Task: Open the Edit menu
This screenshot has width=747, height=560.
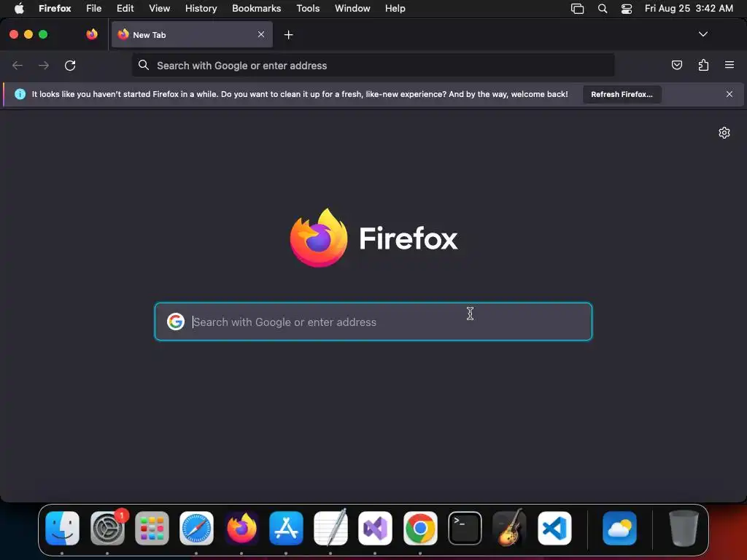Action: 125,9
